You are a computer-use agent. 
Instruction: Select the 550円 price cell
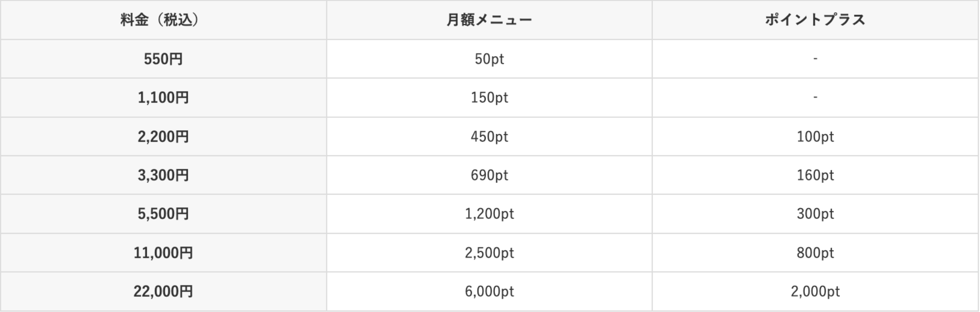(x=163, y=59)
